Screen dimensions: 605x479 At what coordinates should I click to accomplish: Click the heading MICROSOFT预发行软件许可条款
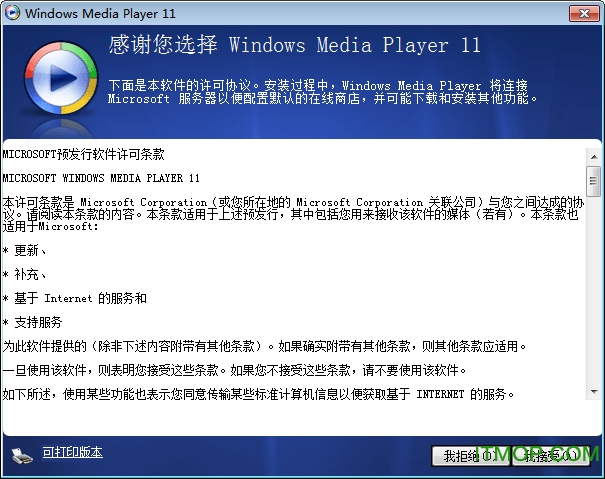click(x=83, y=154)
